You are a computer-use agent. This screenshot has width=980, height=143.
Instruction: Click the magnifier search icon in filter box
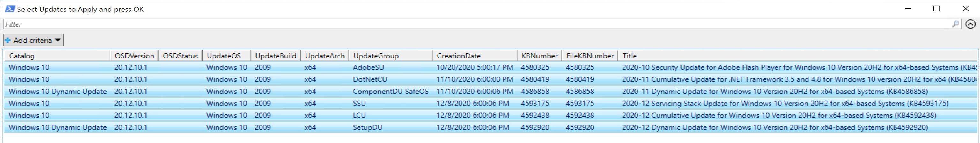tap(955, 24)
